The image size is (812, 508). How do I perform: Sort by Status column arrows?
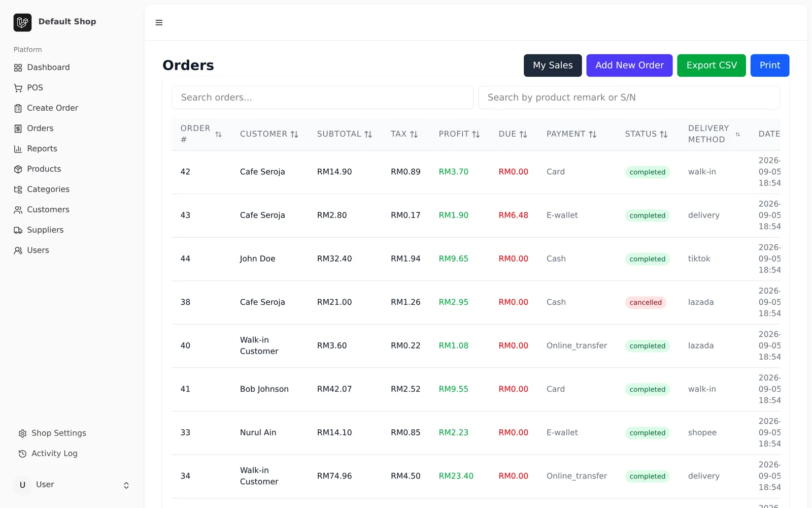pos(664,134)
